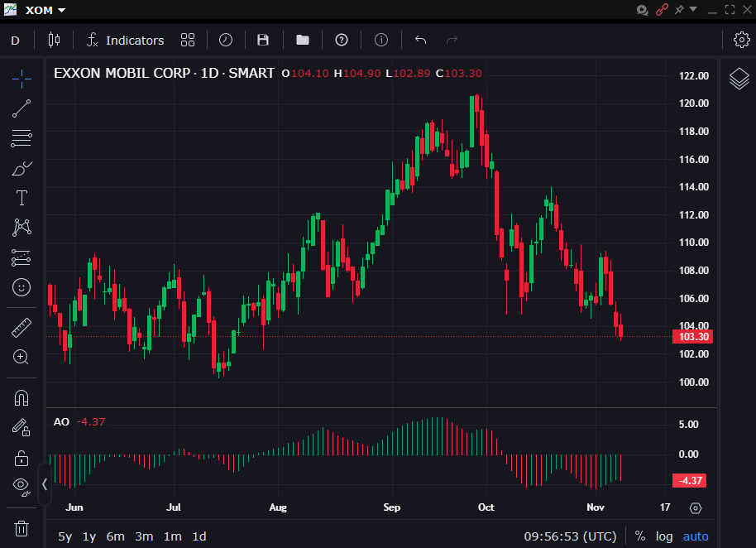Open the emoji icons tool
The image size is (756, 548).
tap(22, 287)
